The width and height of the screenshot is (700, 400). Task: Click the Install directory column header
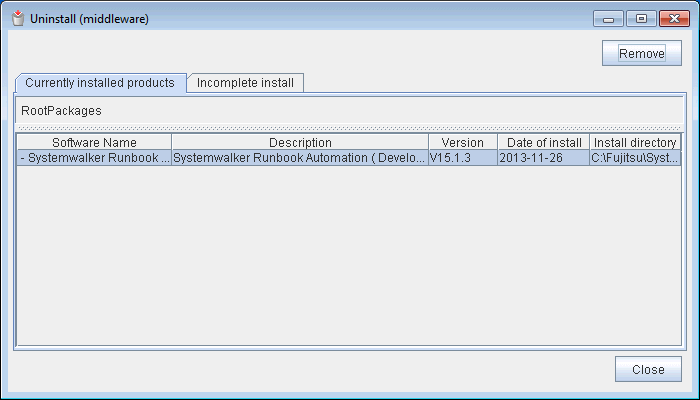(x=635, y=142)
